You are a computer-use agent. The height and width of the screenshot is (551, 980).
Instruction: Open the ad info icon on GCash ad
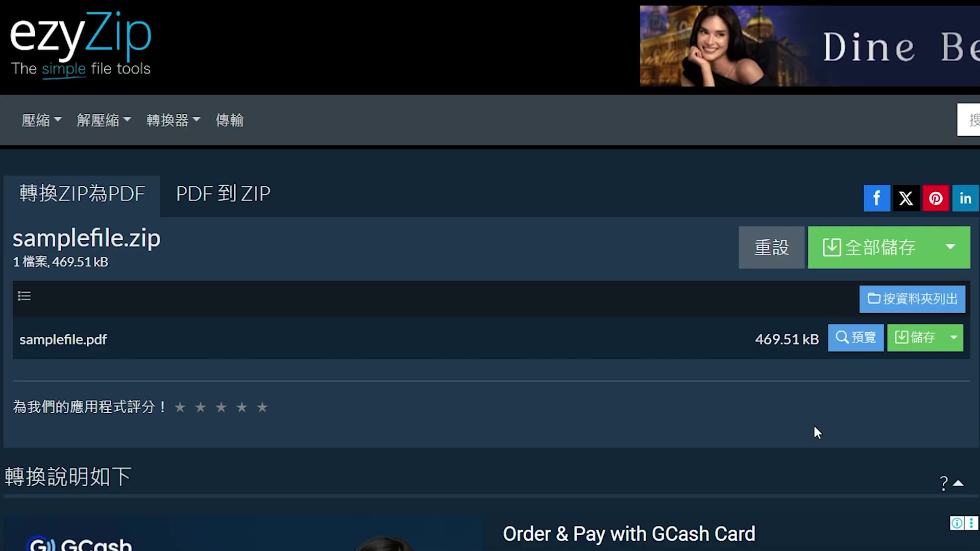957,523
